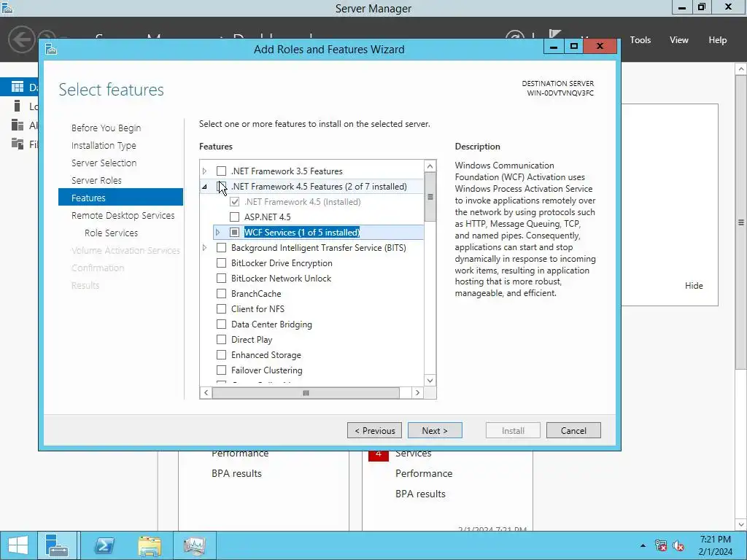
Task: Show hidden tray icons arrow
Action: [643, 545]
